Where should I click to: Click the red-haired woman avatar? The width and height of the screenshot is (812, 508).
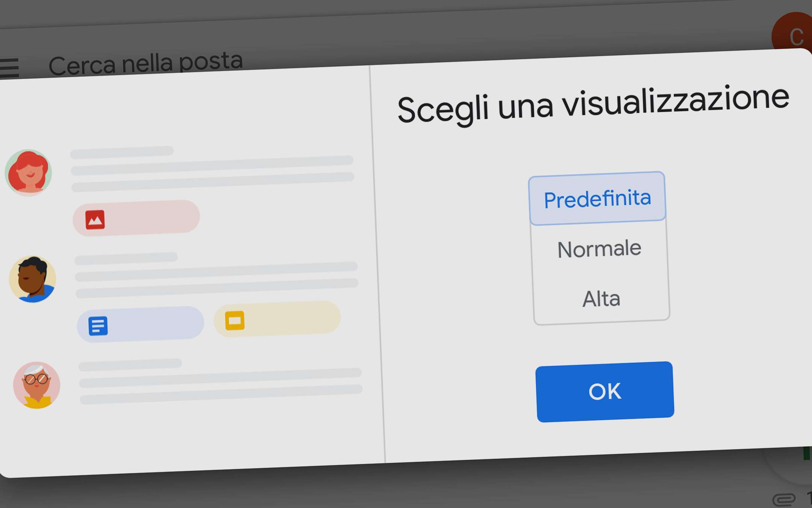(28, 173)
